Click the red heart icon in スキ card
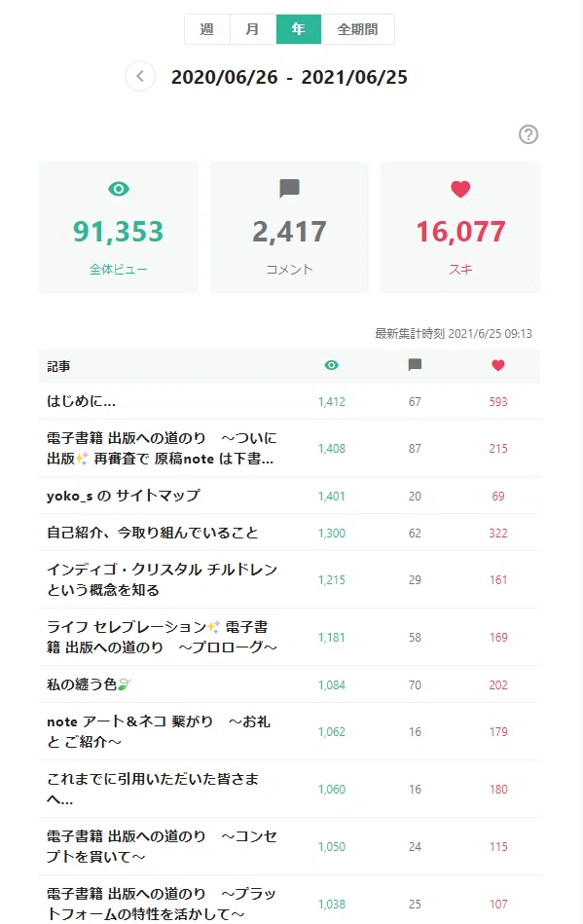The height and width of the screenshot is (924, 583). tap(460, 189)
